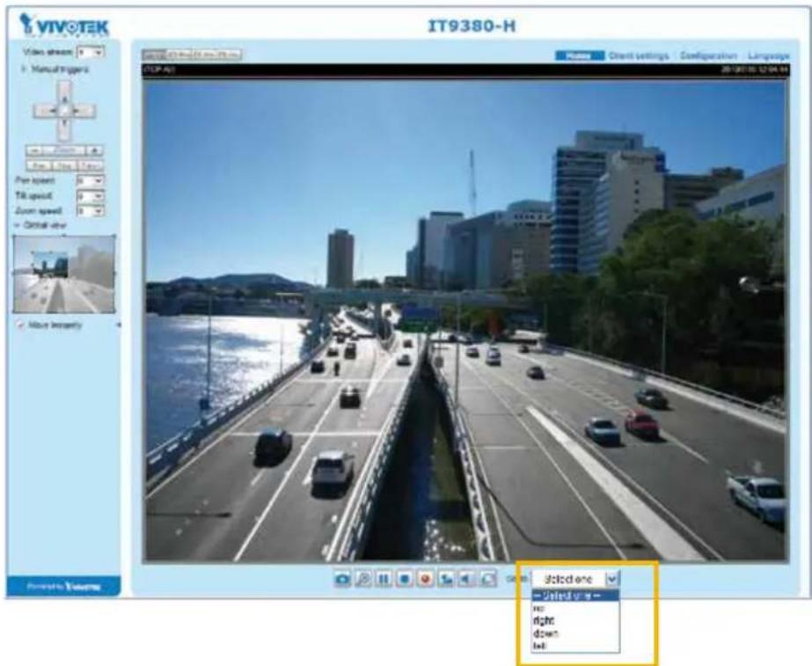Screen dimensions: 812x666
Task: Open the Video stream dropdown
Action: click(91, 52)
